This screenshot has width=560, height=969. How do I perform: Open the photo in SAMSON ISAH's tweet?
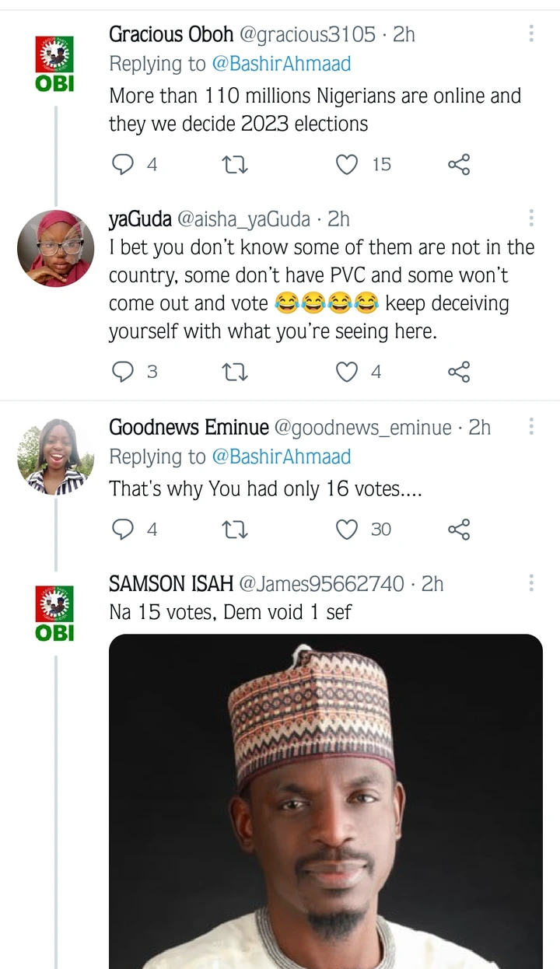pos(325,801)
